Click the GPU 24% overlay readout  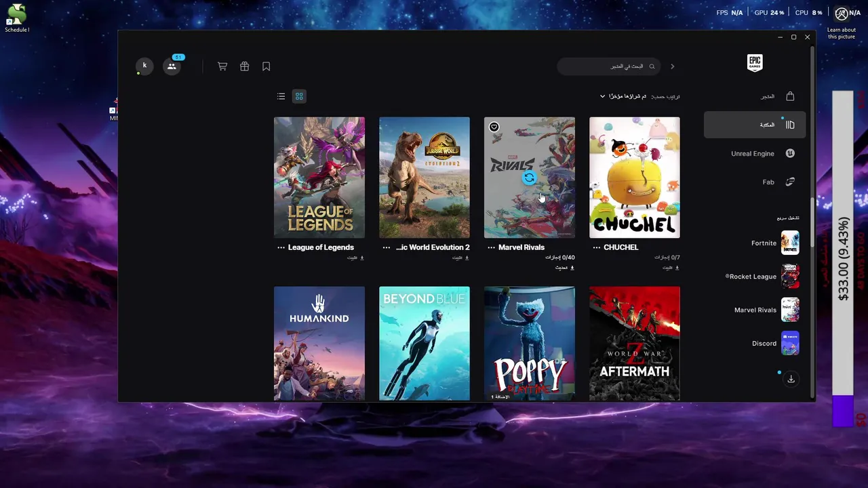point(769,13)
